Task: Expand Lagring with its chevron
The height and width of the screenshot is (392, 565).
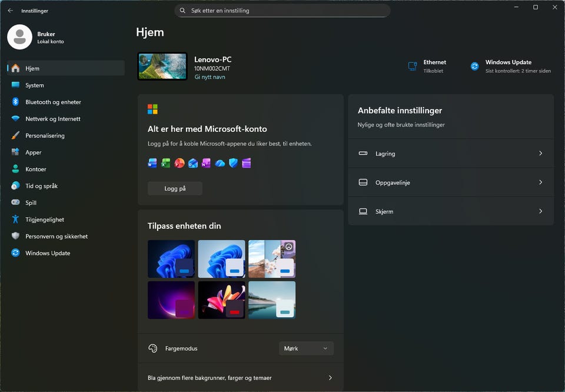Action: (540, 153)
